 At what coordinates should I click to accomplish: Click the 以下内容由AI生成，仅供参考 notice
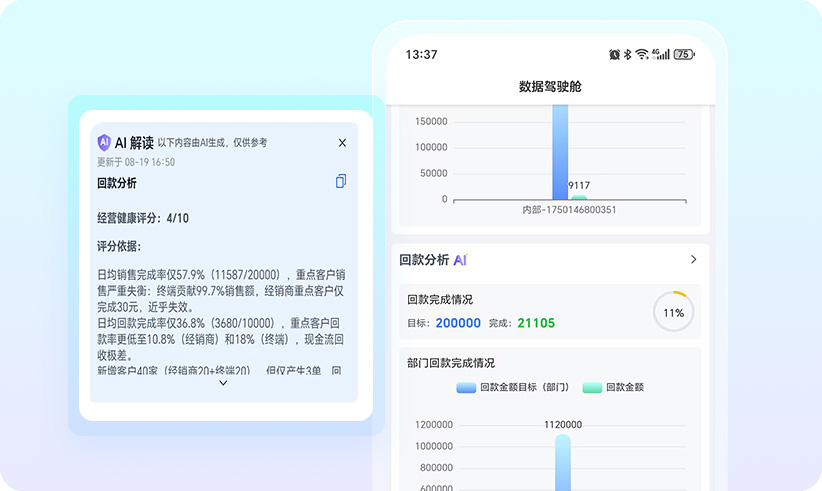pyautogui.click(x=212, y=143)
